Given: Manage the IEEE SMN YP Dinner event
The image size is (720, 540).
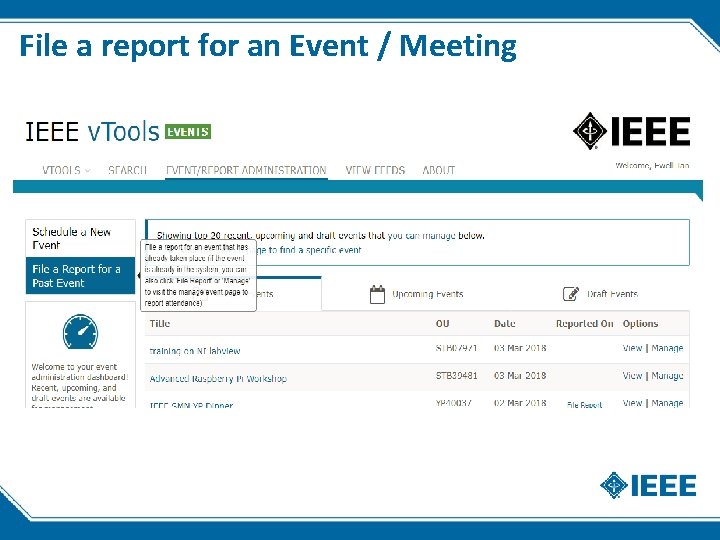Looking at the screenshot, I should pos(667,403).
